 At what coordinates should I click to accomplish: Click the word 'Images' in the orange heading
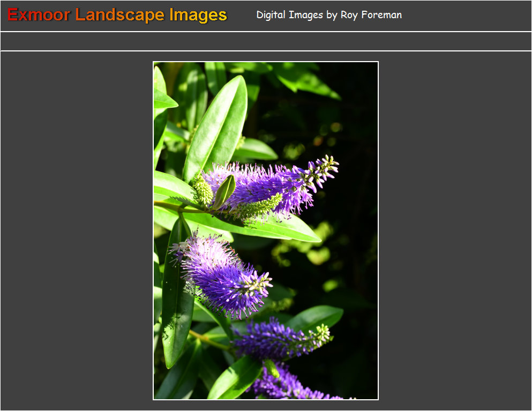coord(198,15)
